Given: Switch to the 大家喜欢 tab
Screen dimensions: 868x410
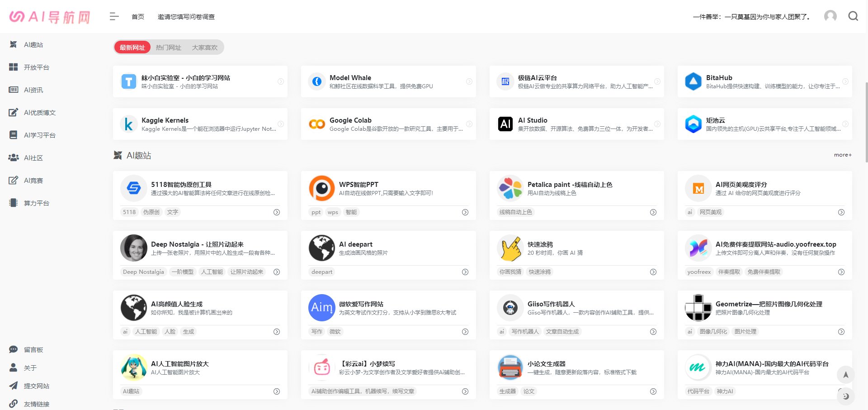Looking at the screenshot, I should (x=205, y=47).
